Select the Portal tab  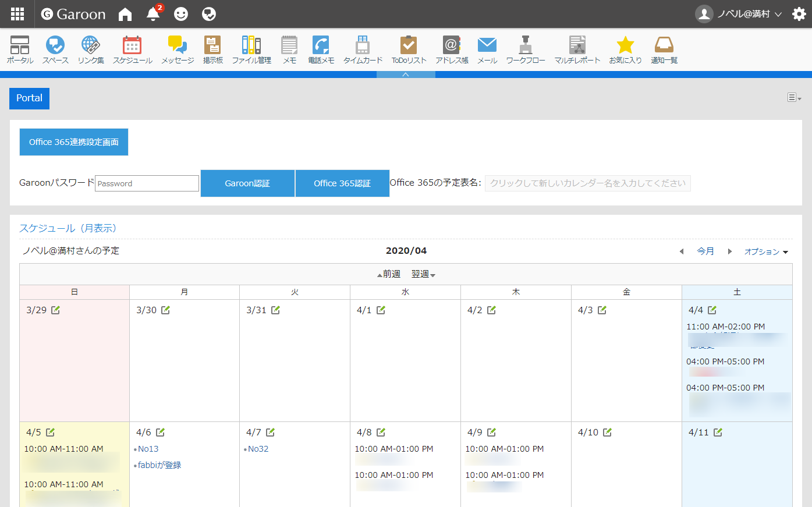[29, 98]
